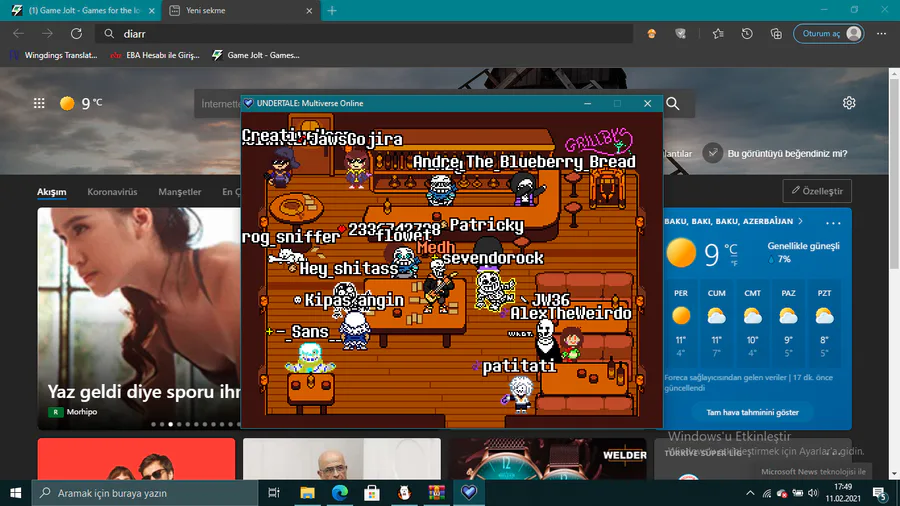
Task: Open the Wingdings Translator bookmark
Action: click(54, 55)
